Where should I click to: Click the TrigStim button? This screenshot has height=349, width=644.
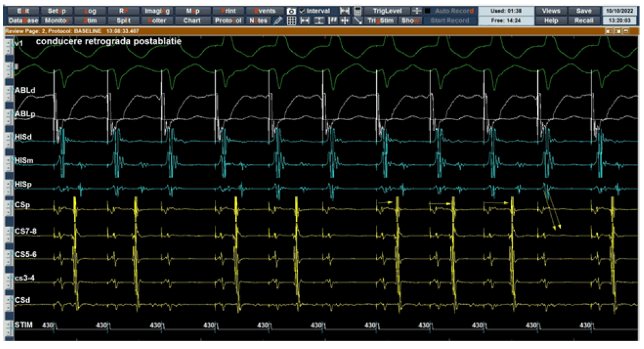[381, 20]
